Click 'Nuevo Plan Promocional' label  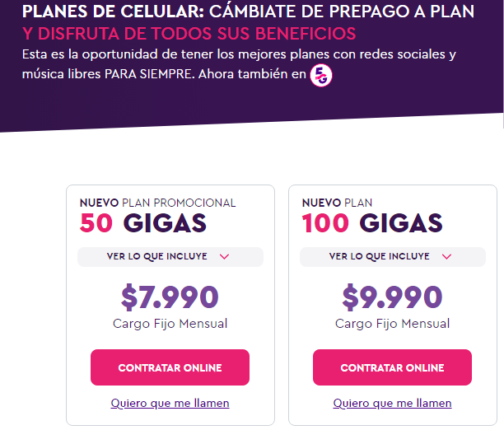pyautogui.click(x=157, y=203)
